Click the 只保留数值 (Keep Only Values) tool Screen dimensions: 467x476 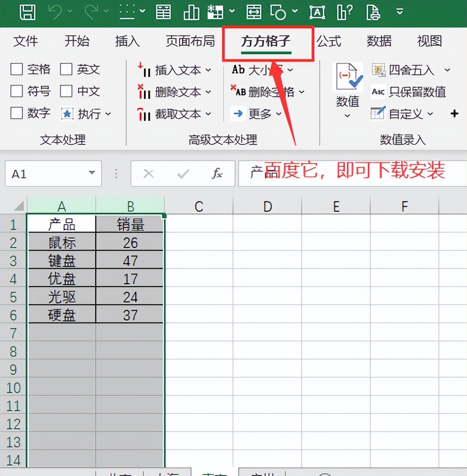point(416,92)
